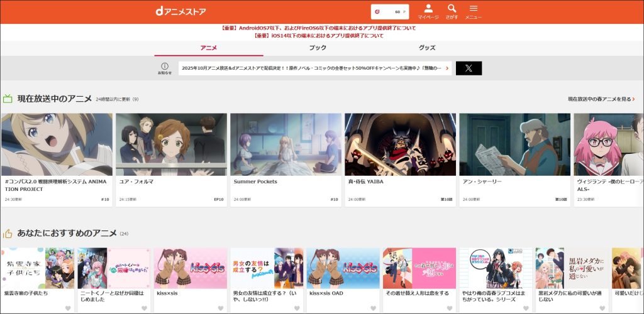Switch to the グッズ tab
The image size is (644, 314).
[x=427, y=48]
